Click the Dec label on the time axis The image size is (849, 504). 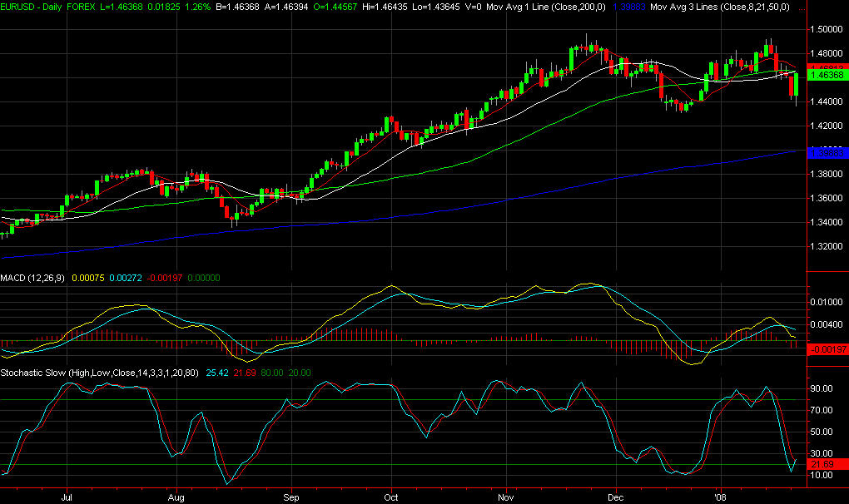[x=616, y=497]
